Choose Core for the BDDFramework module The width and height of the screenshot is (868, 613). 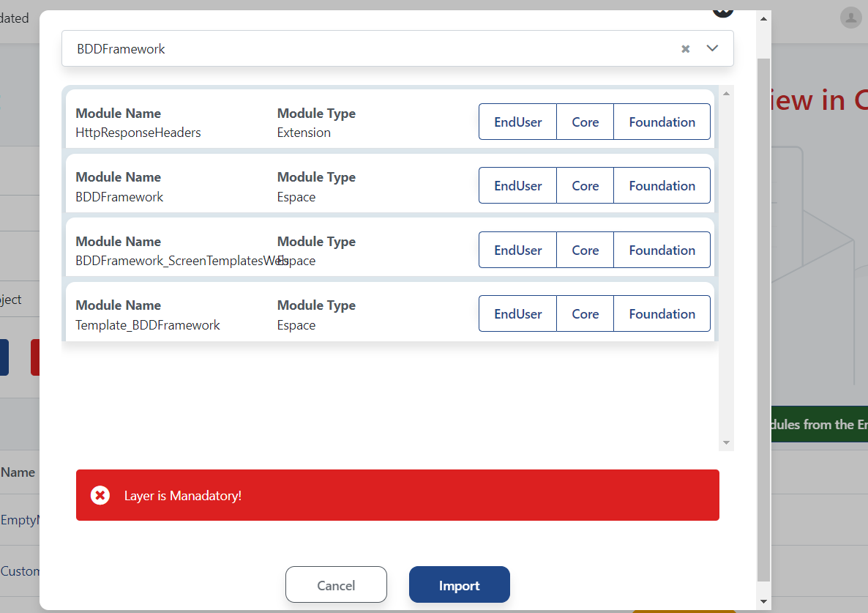[585, 186]
